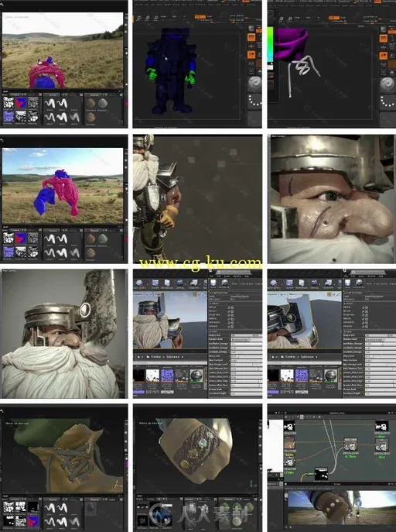Pick brown material sphere in hood side-view shelf
Screen dimensions: 396x532
coord(90,239)
